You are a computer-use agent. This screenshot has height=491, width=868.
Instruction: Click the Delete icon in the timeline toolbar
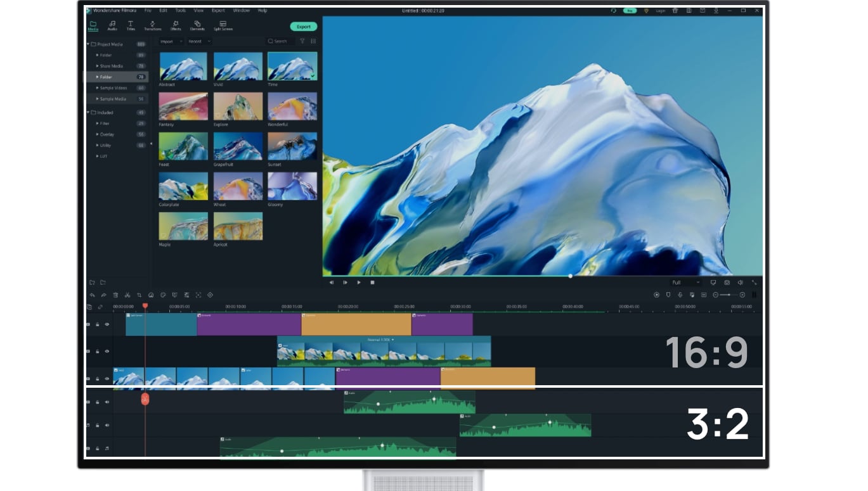point(115,295)
